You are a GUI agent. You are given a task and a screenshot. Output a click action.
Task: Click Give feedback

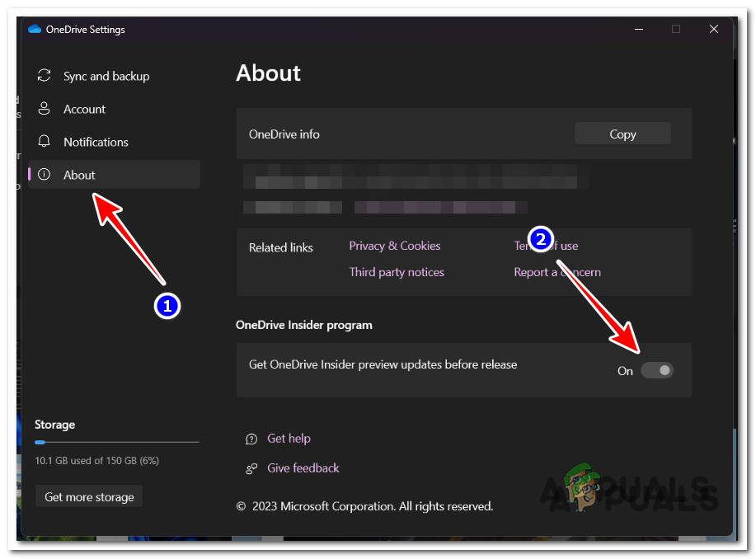(303, 468)
